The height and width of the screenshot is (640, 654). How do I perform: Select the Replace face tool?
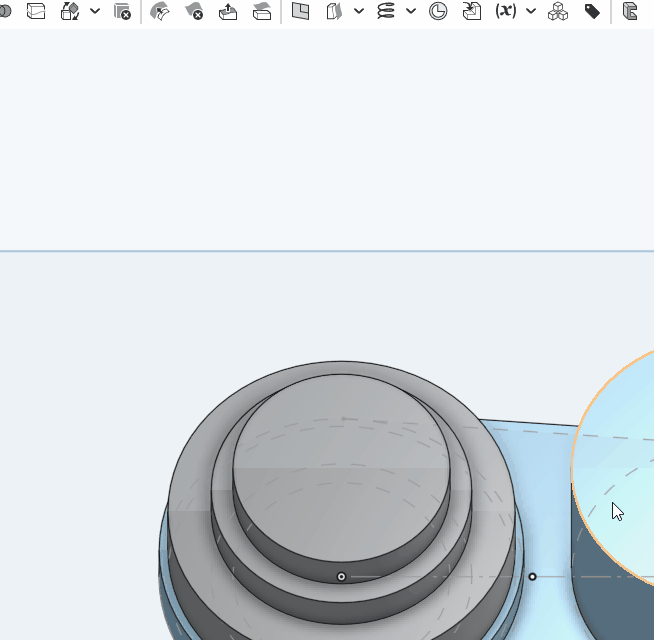pyautogui.click(x=262, y=12)
